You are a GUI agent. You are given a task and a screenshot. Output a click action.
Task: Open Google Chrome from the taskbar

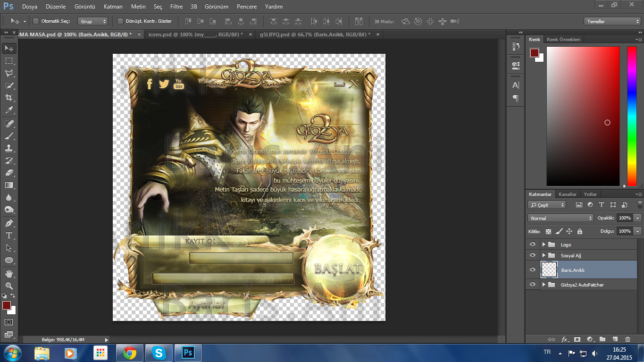(130, 353)
